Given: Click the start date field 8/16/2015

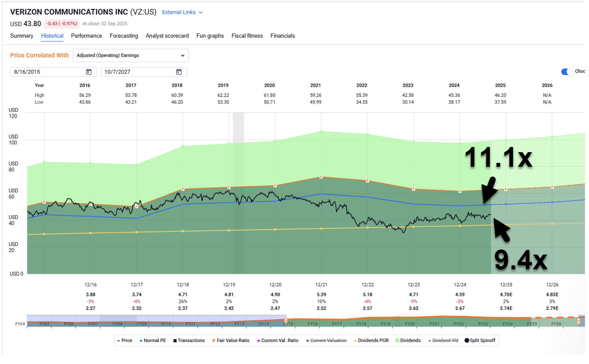Looking at the screenshot, I should coord(53,72).
